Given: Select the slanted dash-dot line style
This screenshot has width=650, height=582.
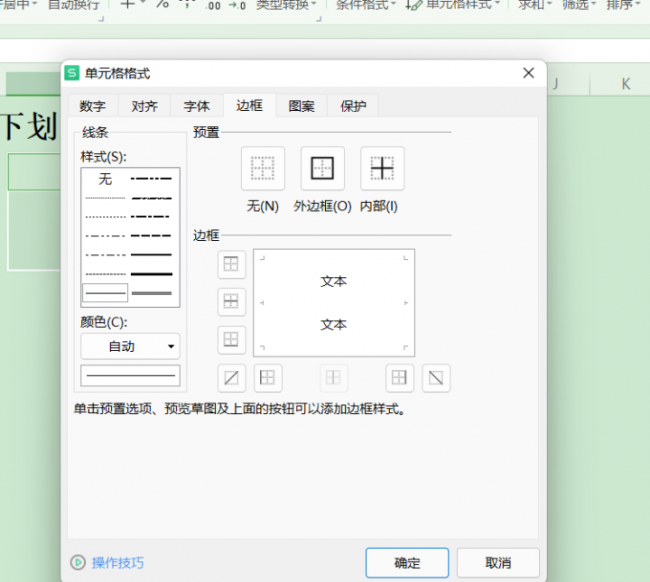Looking at the screenshot, I should pyautogui.click(x=151, y=198).
